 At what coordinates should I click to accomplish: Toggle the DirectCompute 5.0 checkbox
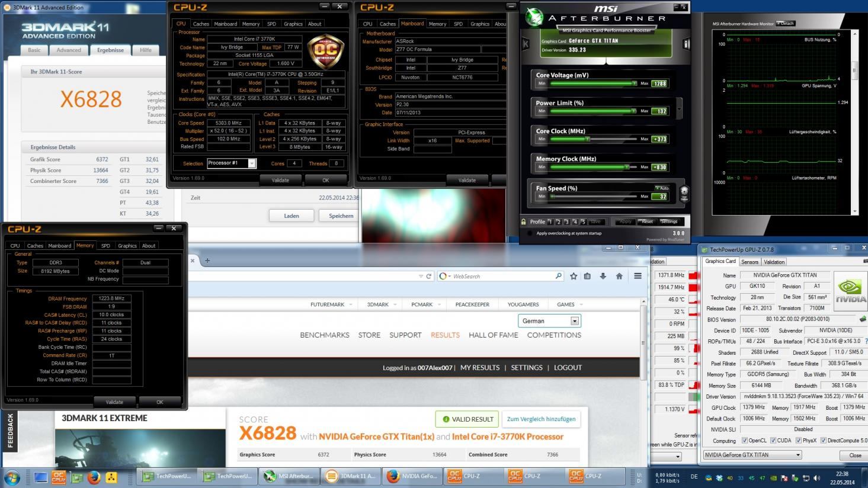pyautogui.click(x=823, y=441)
